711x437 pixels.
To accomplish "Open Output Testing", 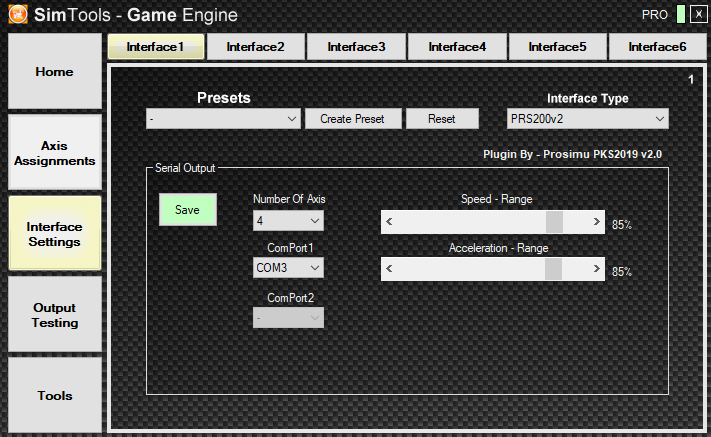I will [x=55, y=315].
